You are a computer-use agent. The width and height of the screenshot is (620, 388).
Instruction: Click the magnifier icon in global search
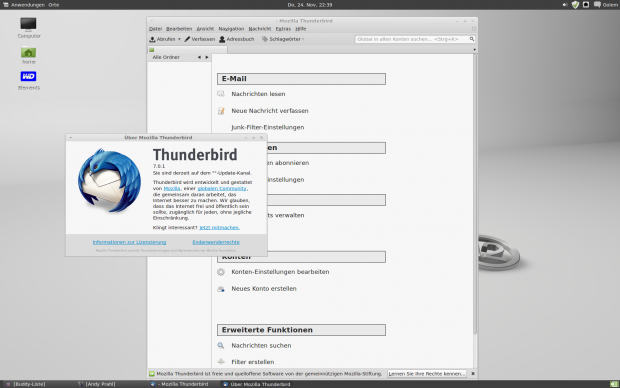(x=472, y=39)
